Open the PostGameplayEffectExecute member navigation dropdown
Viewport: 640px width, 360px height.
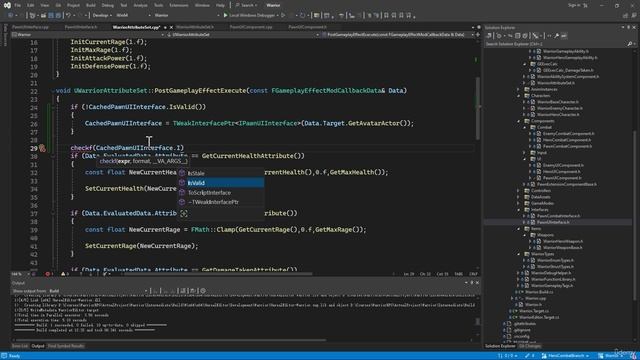[400, 35]
